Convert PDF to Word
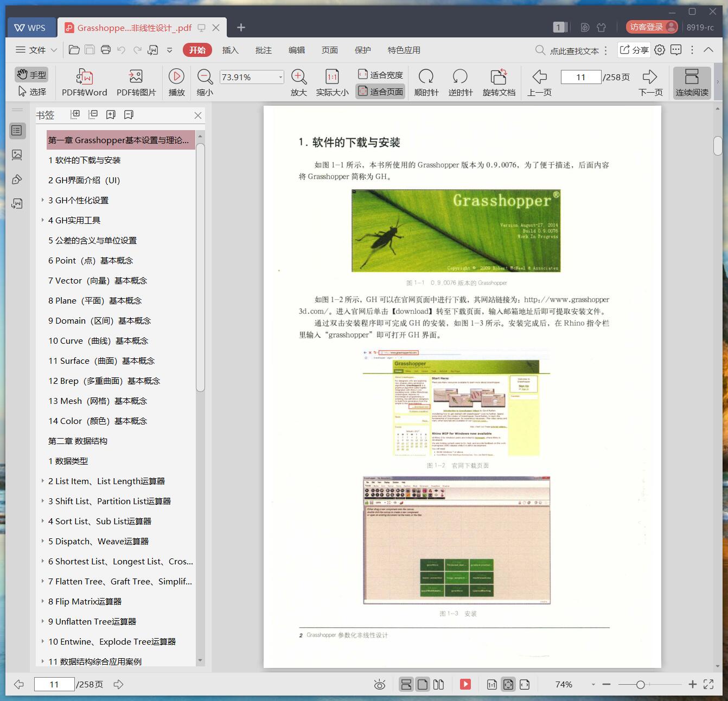Screen dimensions: 728x701 [84, 83]
